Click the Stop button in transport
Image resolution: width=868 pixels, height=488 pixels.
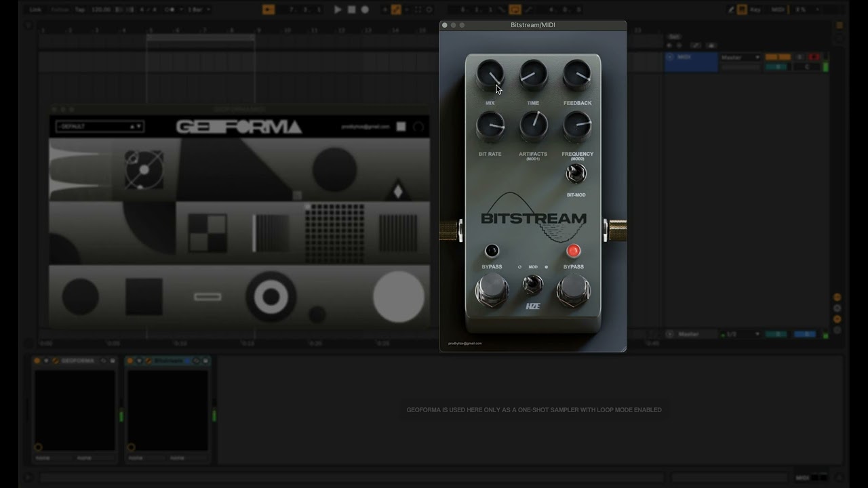tap(351, 9)
